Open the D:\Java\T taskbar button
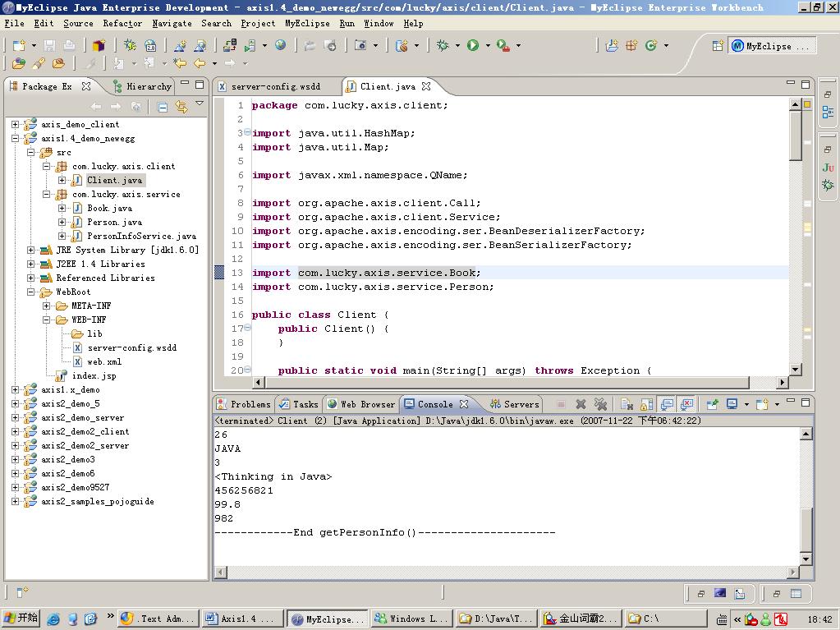 (x=497, y=619)
